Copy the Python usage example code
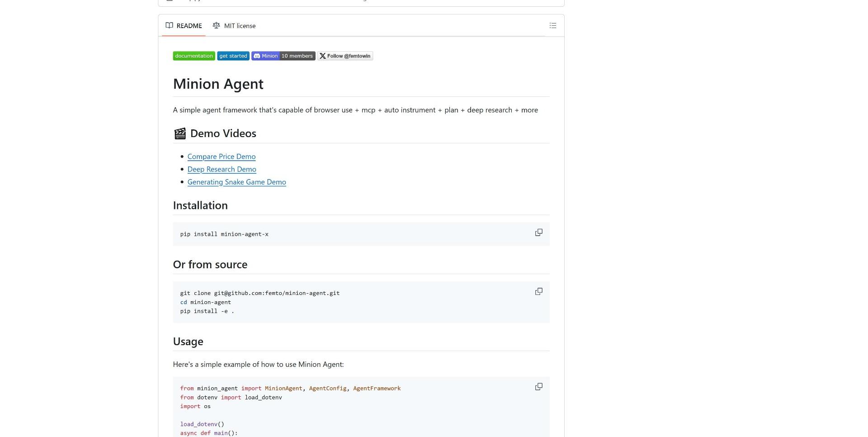The width and height of the screenshot is (868, 437). pos(538,387)
